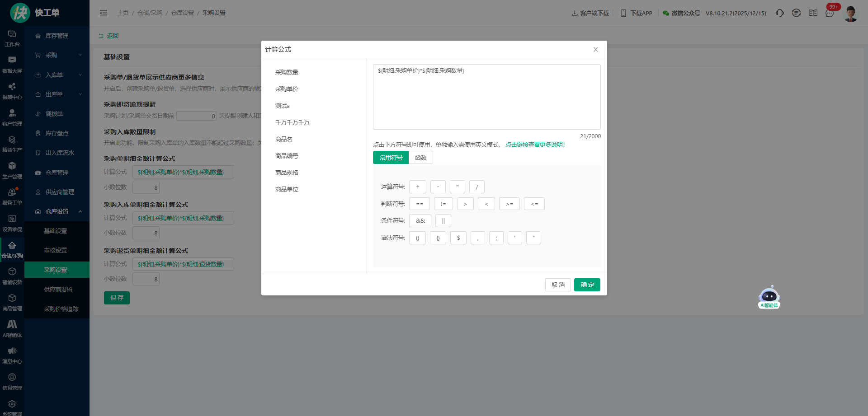Switch to the 函数 tab

(420, 158)
